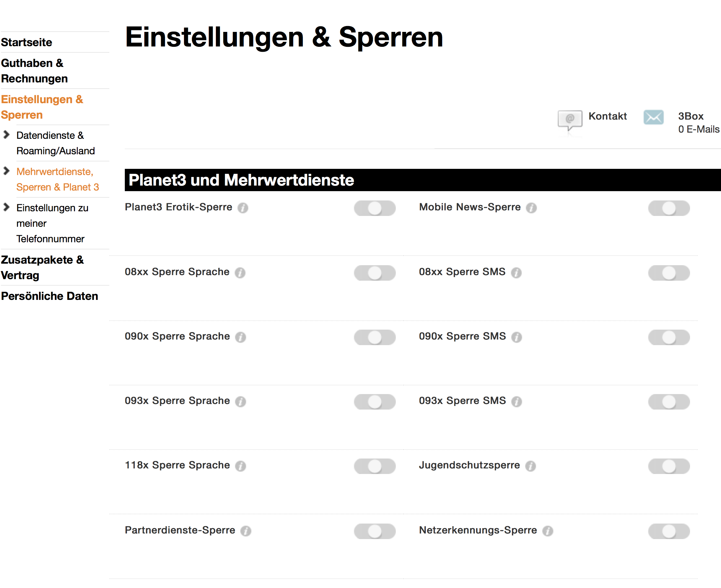Open Zusatzpakete & Vertrag menu item
This screenshot has height=588, width=721.
click(42, 268)
